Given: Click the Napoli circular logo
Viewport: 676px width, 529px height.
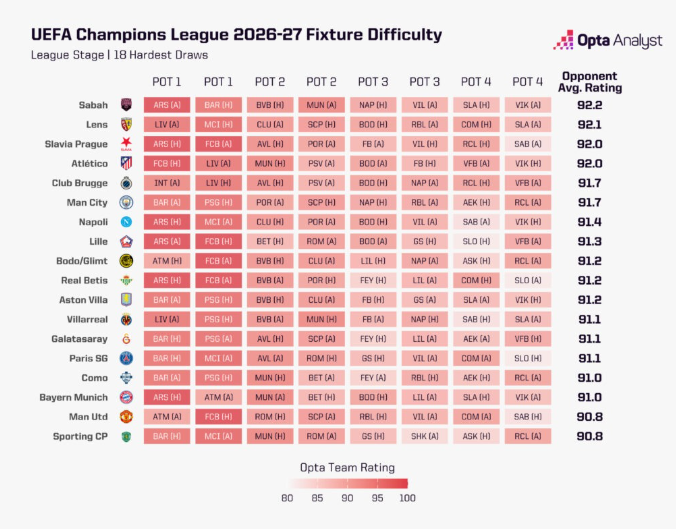Looking at the screenshot, I should pos(126,222).
